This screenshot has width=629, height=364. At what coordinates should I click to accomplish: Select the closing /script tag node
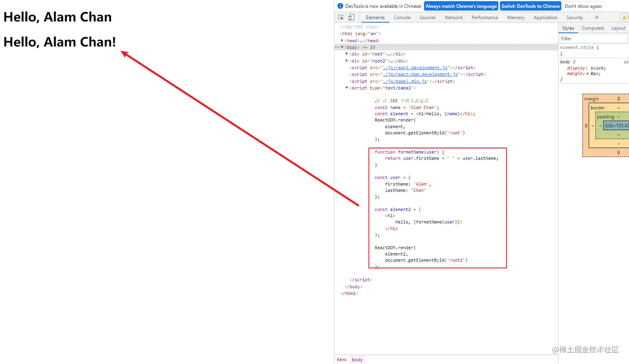click(x=361, y=280)
